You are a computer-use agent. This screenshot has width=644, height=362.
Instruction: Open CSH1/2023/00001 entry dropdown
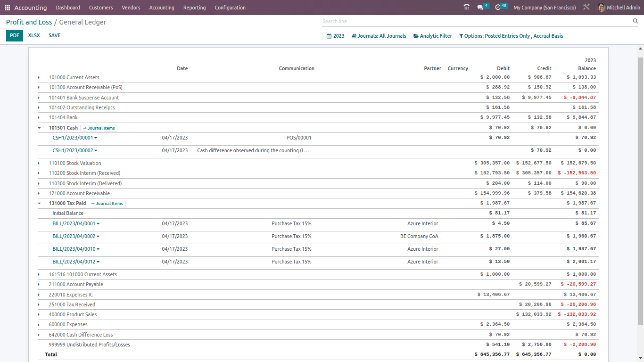click(x=75, y=138)
